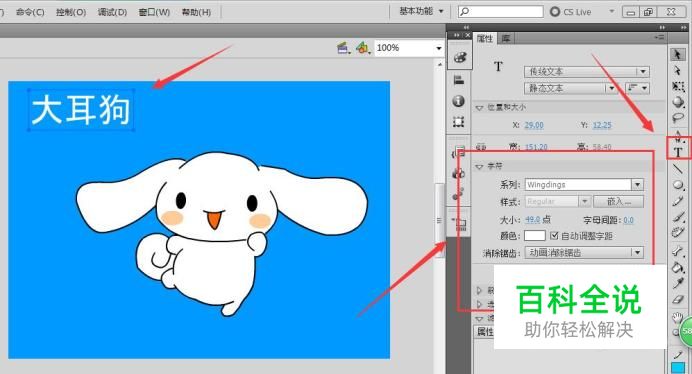Collapse the 位置和大小 section
Viewport: 692px width, 374px height.
(x=479, y=108)
